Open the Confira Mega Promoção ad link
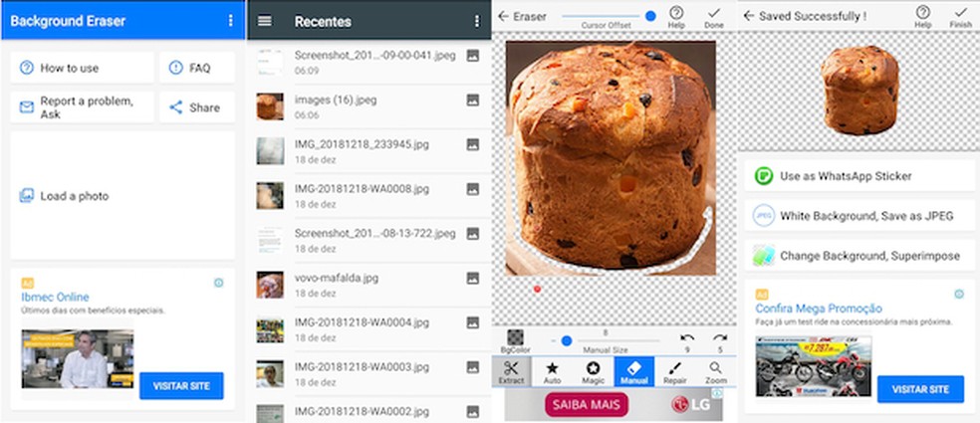This screenshot has width=980, height=423. coord(819,308)
